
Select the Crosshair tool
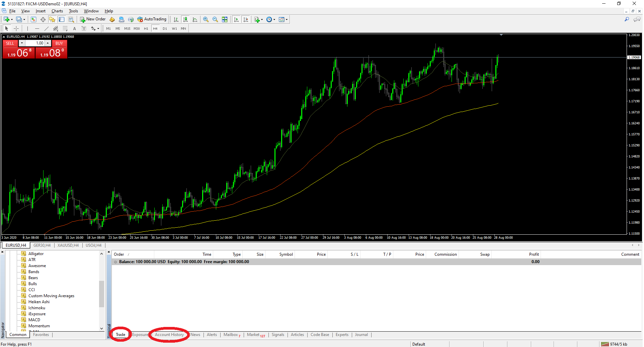[16, 29]
